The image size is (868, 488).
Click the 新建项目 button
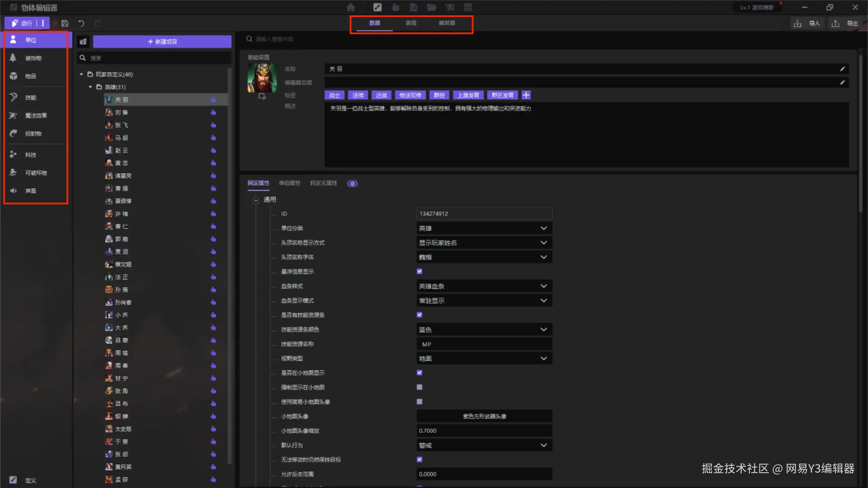162,42
